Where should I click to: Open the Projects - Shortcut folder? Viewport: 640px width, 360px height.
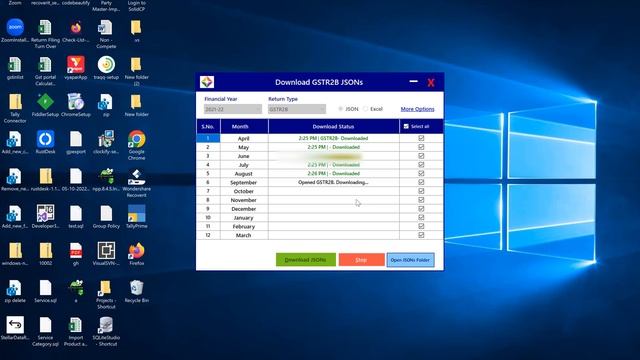[106, 288]
